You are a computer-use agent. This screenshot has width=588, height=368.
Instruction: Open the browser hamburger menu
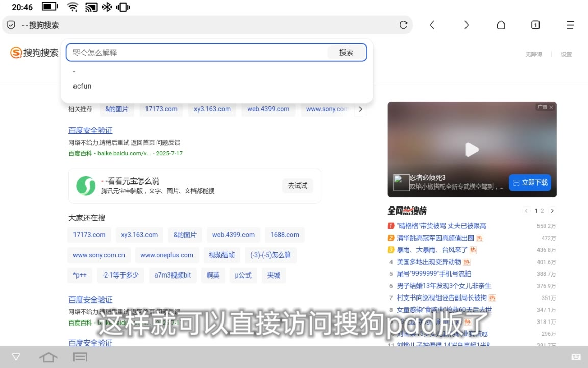(x=570, y=25)
